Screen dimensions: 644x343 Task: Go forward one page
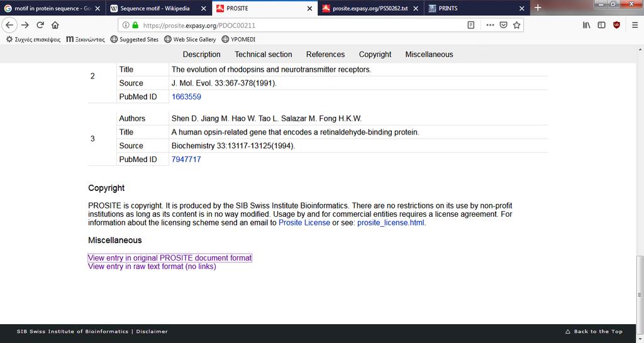[25, 25]
